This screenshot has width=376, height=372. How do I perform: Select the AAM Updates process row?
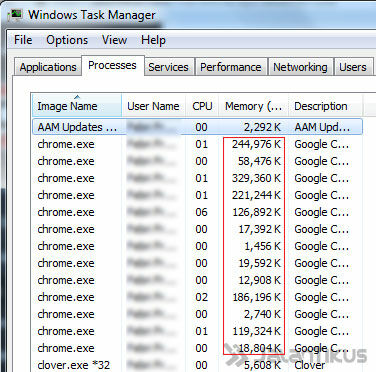tap(197, 127)
